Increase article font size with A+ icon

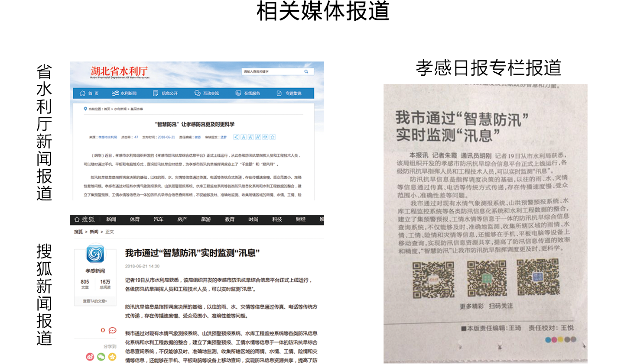click(x=258, y=137)
